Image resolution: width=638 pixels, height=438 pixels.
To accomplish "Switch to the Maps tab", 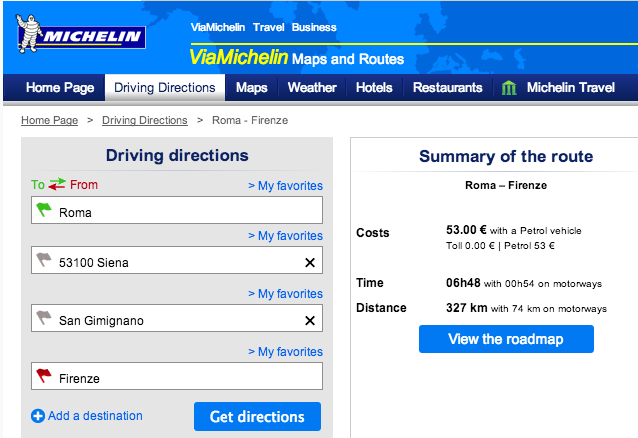I will pyautogui.click(x=251, y=88).
